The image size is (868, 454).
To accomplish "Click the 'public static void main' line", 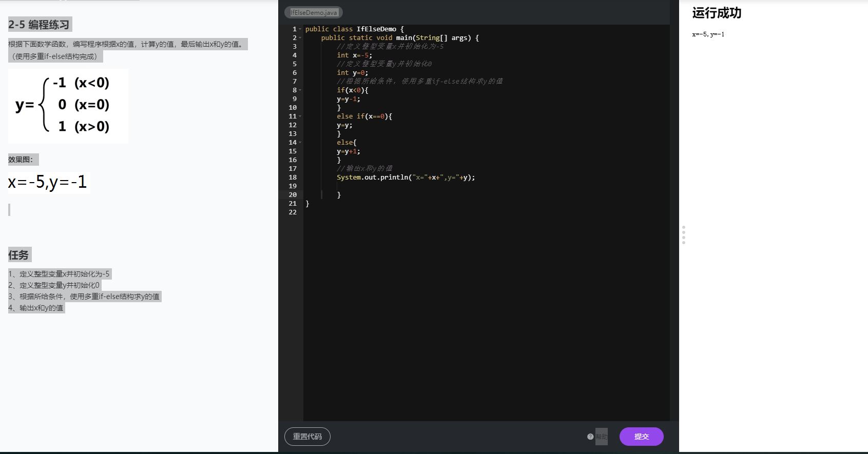I will click(400, 38).
